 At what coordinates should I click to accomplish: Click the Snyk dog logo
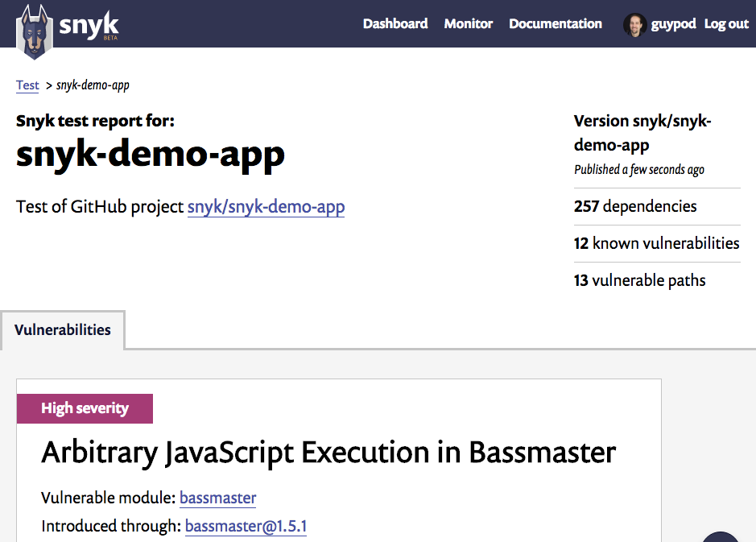tap(35, 32)
